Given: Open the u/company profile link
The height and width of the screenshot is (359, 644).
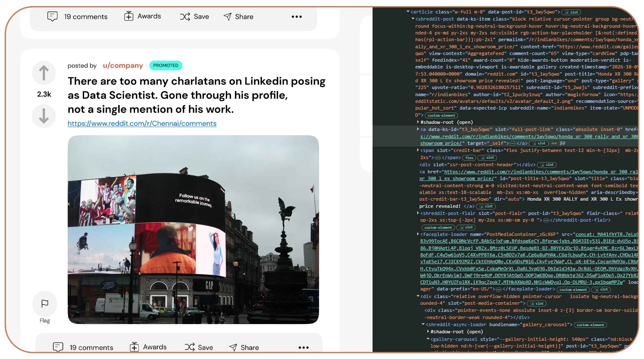Looking at the screenshot, I should pos(123,66).
